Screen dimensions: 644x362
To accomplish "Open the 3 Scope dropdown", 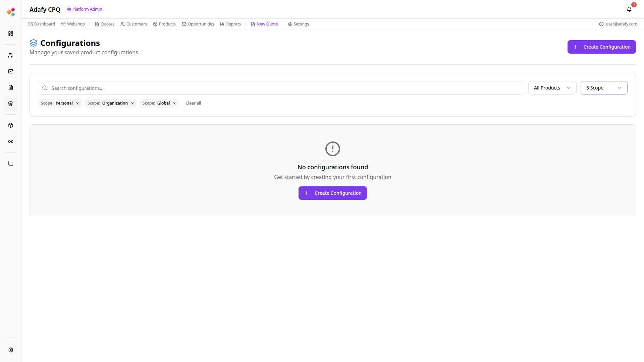I will pyautogui.click(x=604, y=88).
